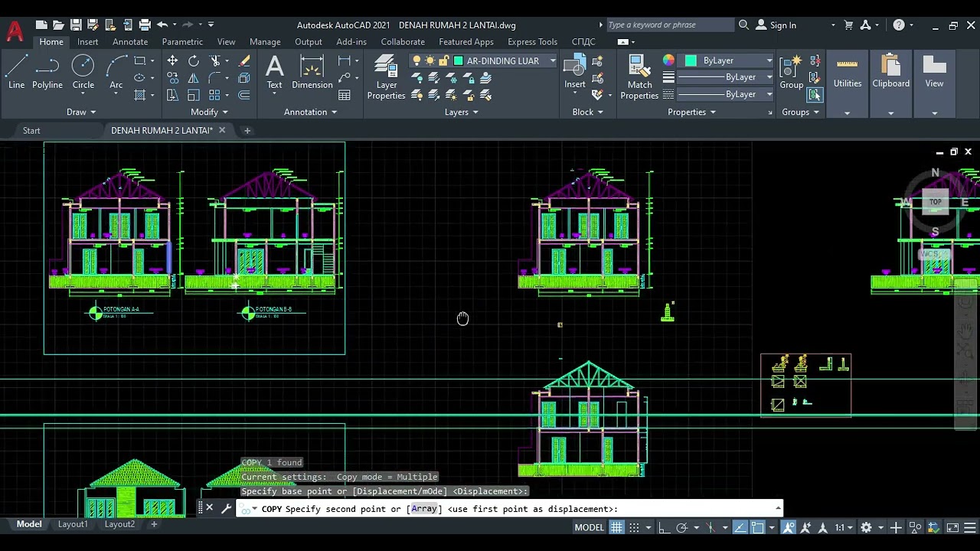Switch to the Parametric ribbon tab
This screenshot has height=551, width=980.
pyautogui.click(x=182, y=42)
